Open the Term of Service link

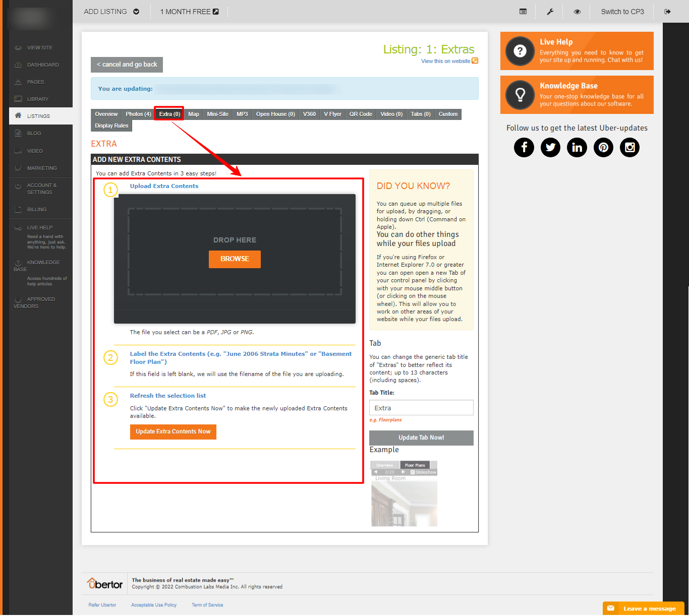[x=207, y=605]
